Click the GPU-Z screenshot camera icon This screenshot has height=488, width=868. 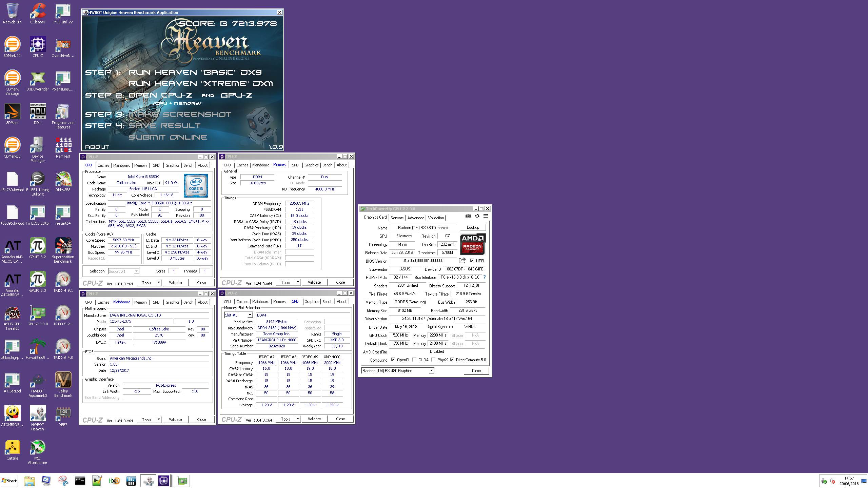468,216
